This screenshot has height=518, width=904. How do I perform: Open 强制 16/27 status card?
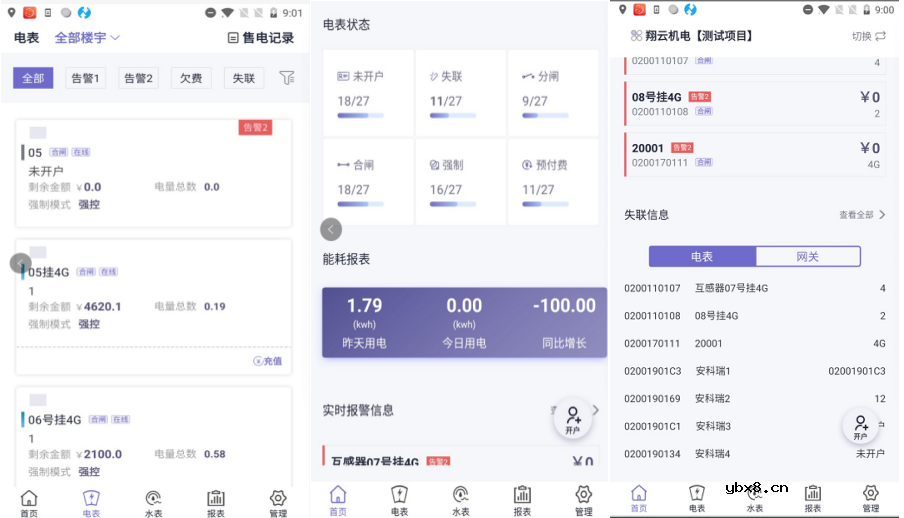click(461, 182)
